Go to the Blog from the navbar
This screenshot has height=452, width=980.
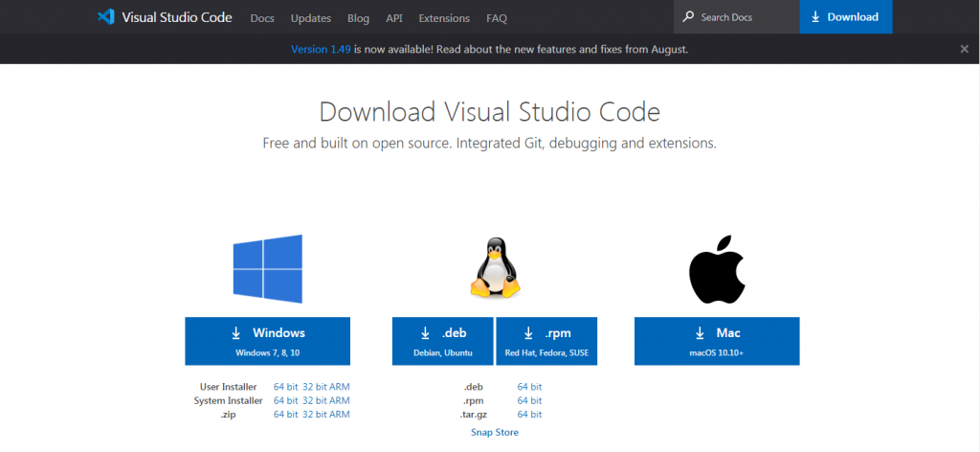(358, 18)
